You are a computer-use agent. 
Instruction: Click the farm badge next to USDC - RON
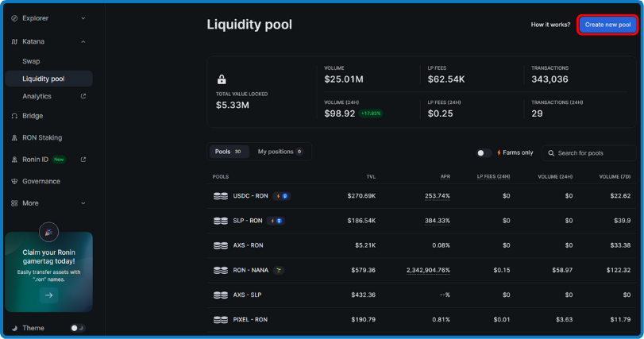(x=282, y=196)
